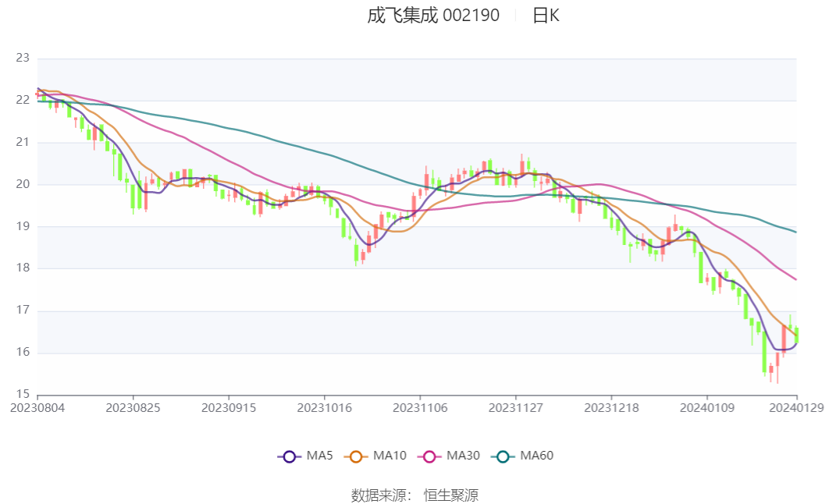The height and width of the screenshot is (504, 829).
Task: Toggle the MA30 legend text label
Action: click(x=463, y=456)
